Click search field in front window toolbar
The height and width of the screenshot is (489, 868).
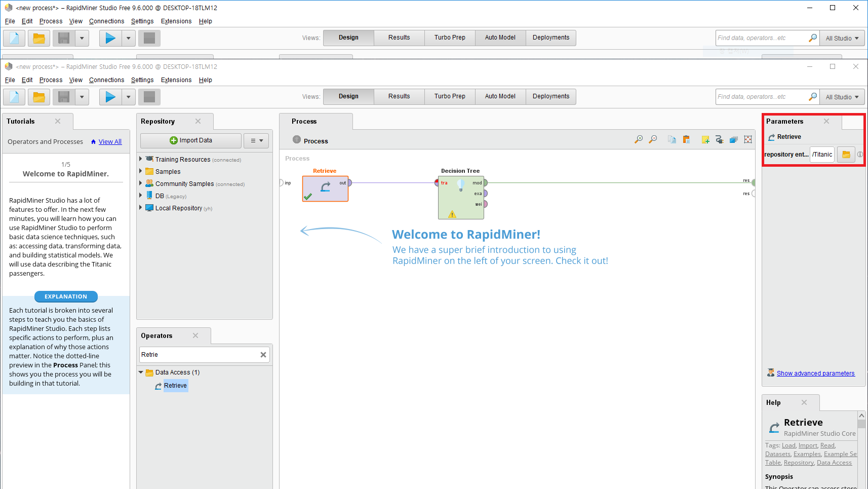(761, 97)
